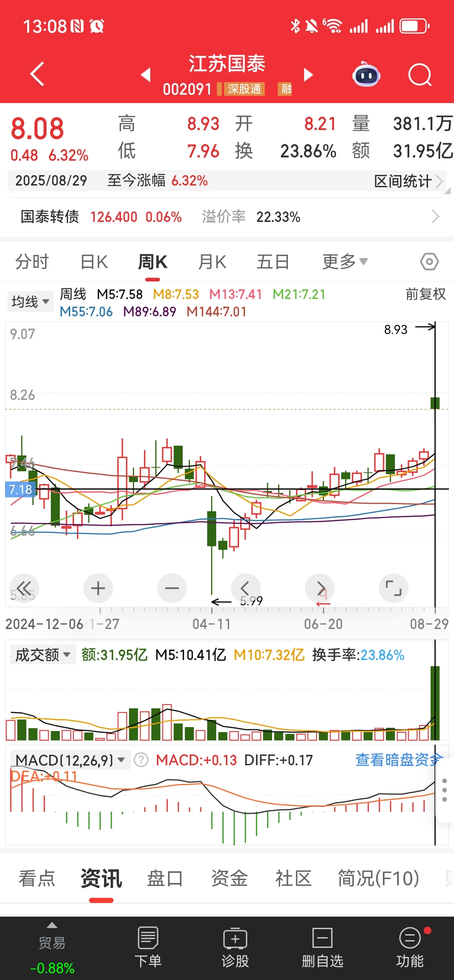Open the 均线 indicator dropdown
This screenshot has width=454, height=980.
[30, 301]
